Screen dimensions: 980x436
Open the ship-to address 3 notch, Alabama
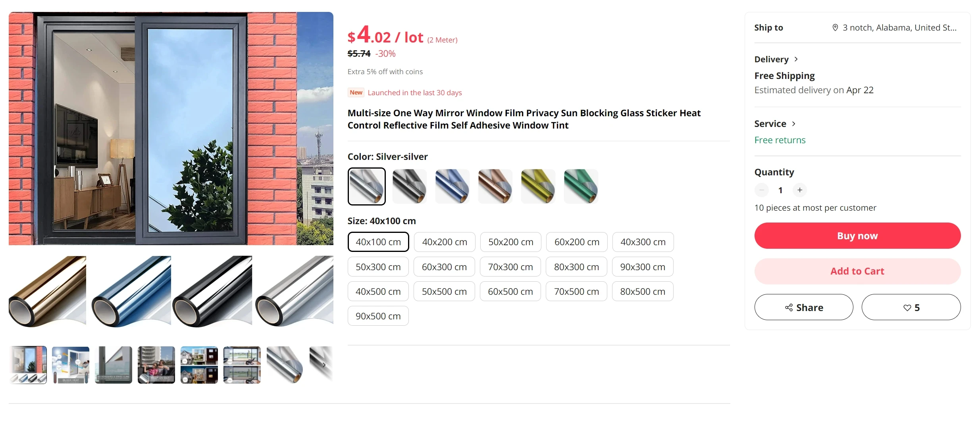899,27
